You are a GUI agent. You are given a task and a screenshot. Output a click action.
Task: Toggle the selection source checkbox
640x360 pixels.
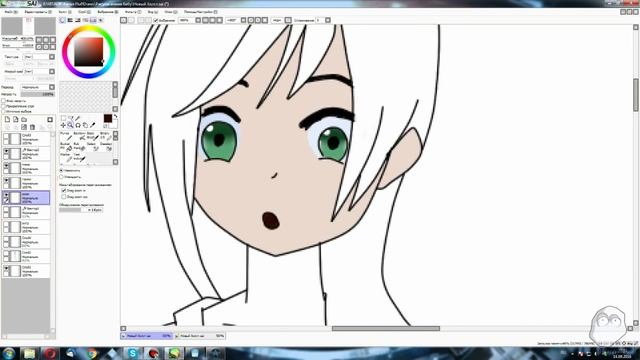(3, 111)
